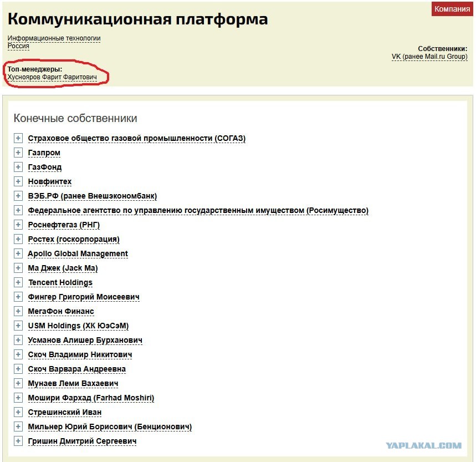Expand the Мунаев Леми plus icon

[x=18, y=383]
